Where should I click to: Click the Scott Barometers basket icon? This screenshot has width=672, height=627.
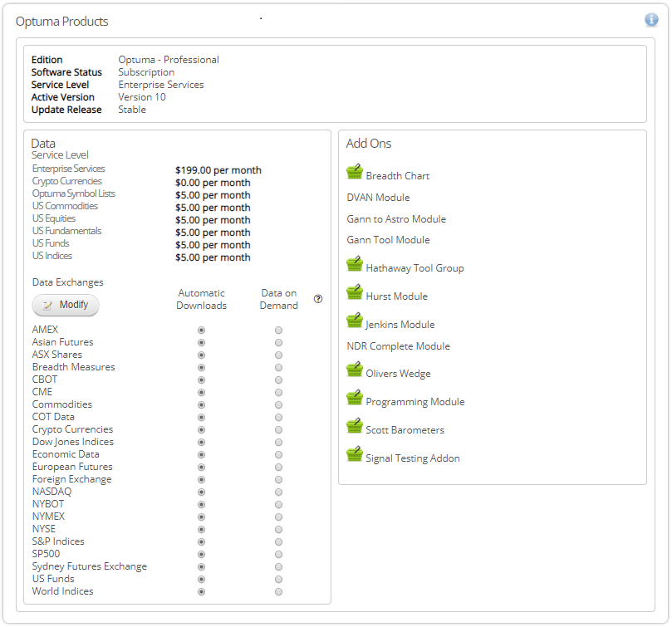[355, 427]
